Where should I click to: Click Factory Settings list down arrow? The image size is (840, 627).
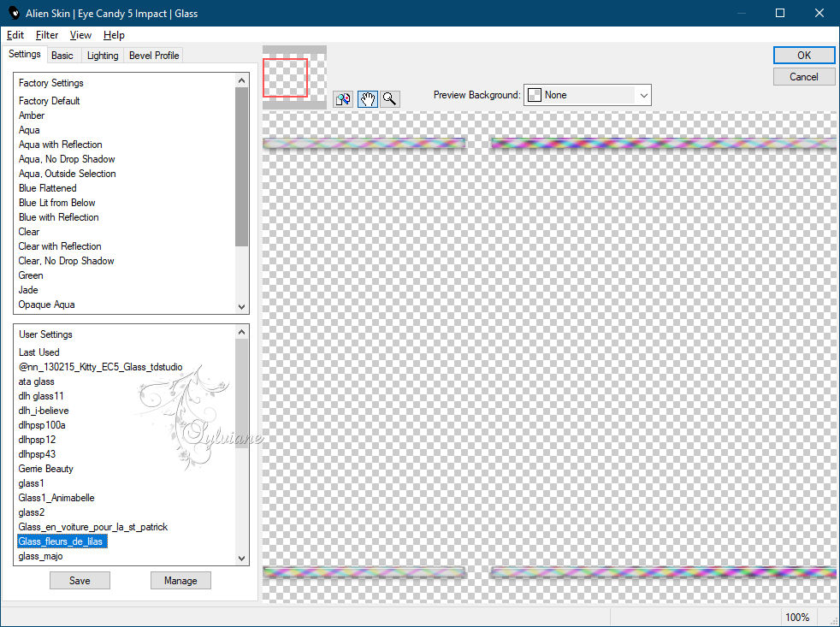pos(241,307)
